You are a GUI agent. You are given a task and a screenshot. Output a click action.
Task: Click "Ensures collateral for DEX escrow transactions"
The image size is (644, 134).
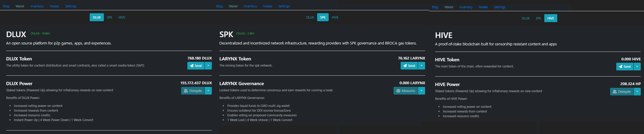pos(259,110)
